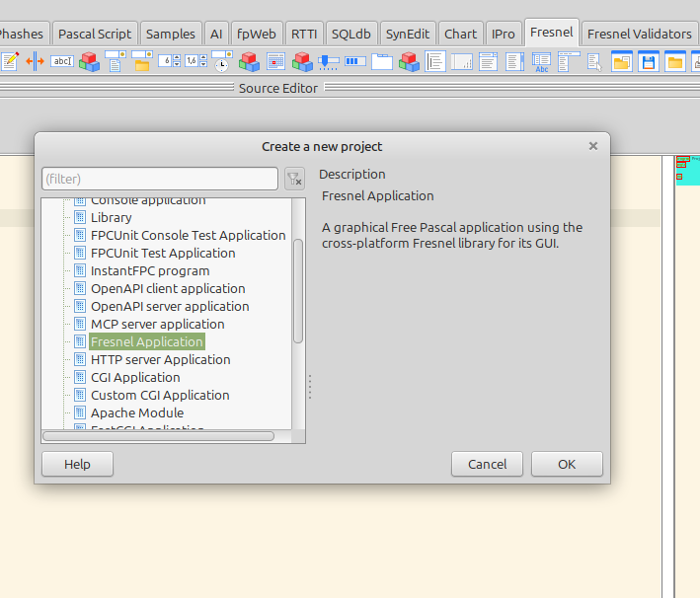Select the Fresnel palette tab
The height and width of the screenshot is (598, 700).
pyautogui.click(x=551, y=33)
